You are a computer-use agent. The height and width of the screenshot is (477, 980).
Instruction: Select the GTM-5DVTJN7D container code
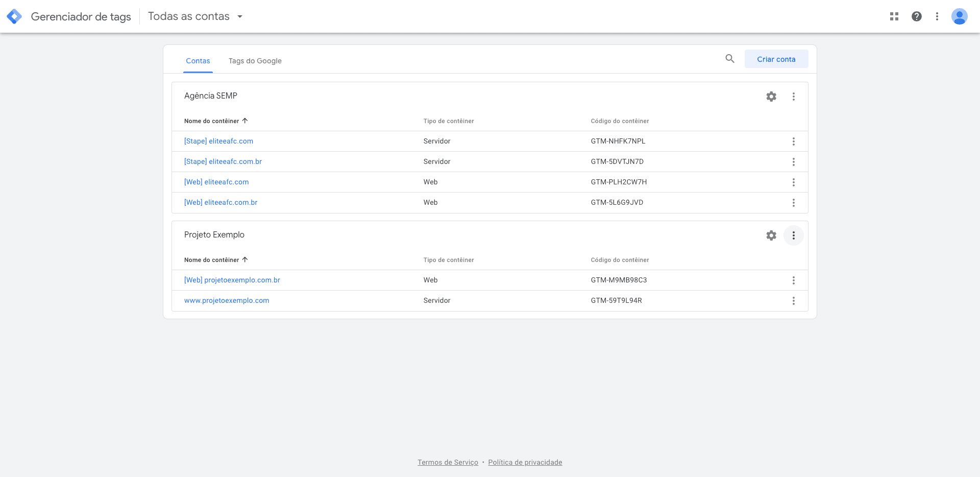pyautogui.click(x=617, y=161)
